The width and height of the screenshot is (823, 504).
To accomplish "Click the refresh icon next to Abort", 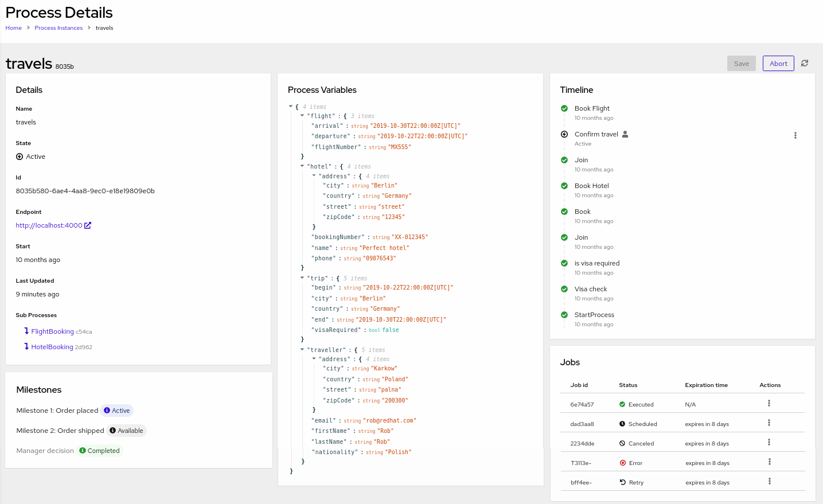I will [x=805, y=63].
